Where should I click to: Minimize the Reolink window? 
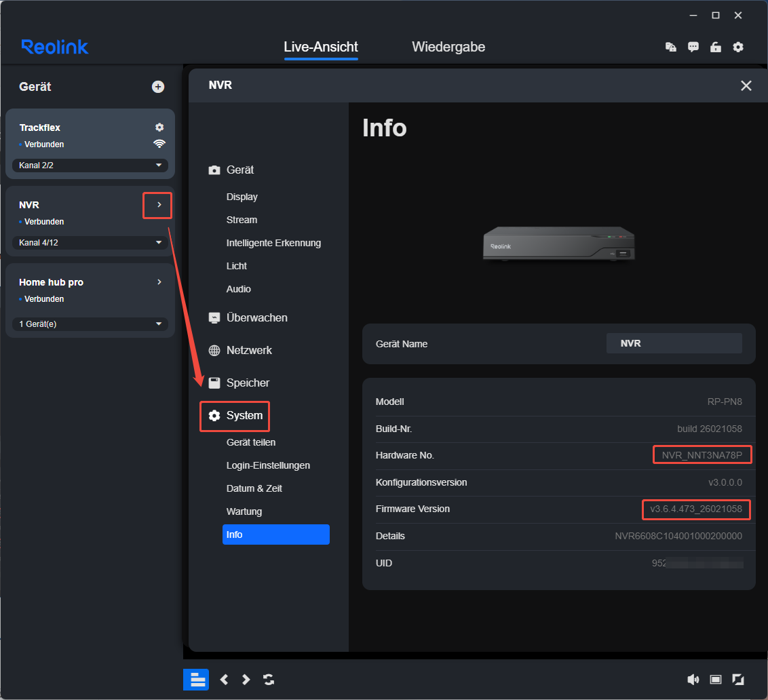point(693,16)
